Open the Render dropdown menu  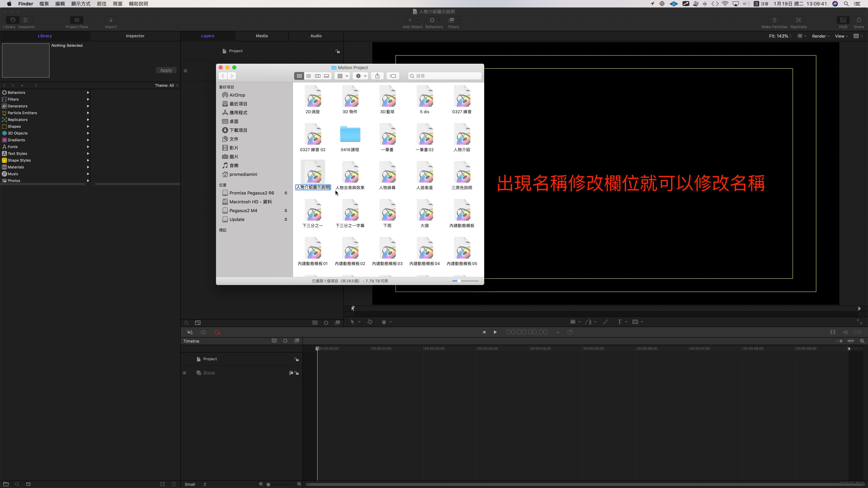click(821, 36)
